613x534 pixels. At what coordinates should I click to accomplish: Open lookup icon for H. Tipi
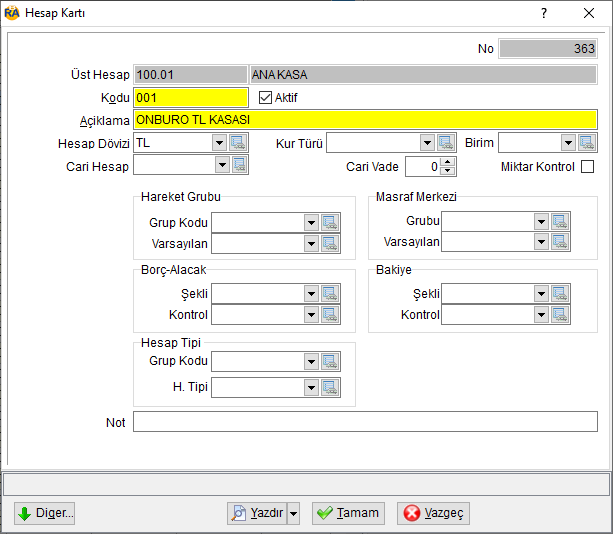(330, 387)
